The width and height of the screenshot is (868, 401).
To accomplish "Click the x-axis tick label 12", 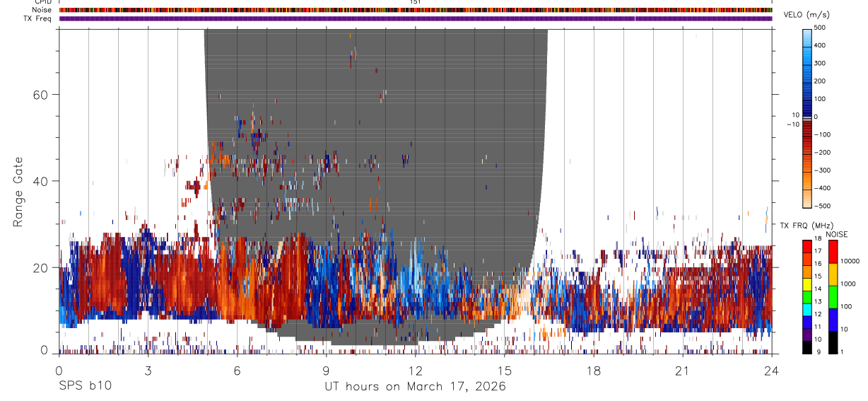I will click(x=415, y=371).
